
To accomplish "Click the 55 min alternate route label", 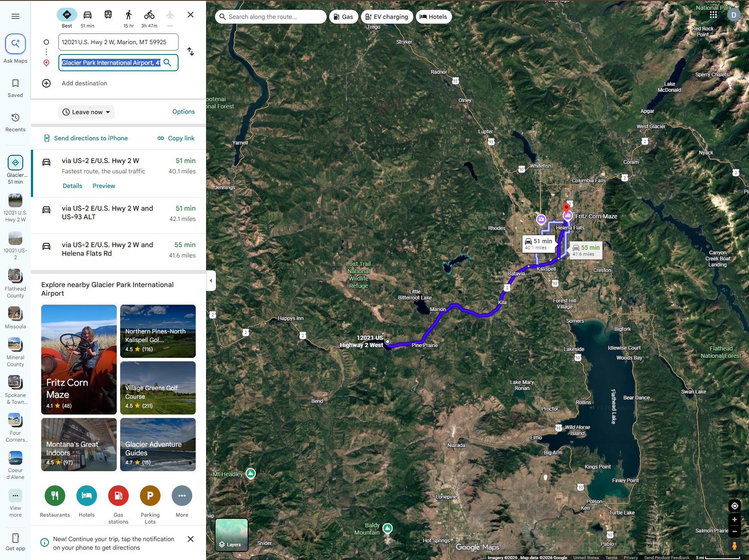I will 586,251.
